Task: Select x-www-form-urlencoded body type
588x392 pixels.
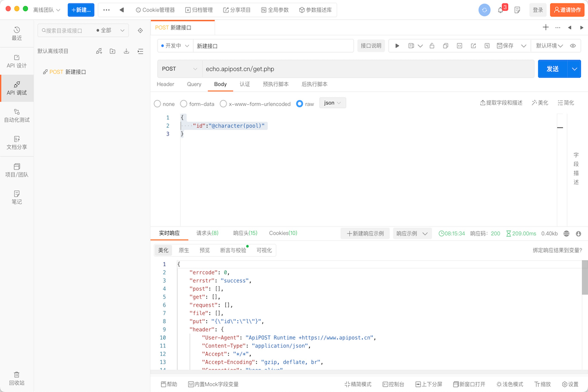Action: tap(223, 104)
